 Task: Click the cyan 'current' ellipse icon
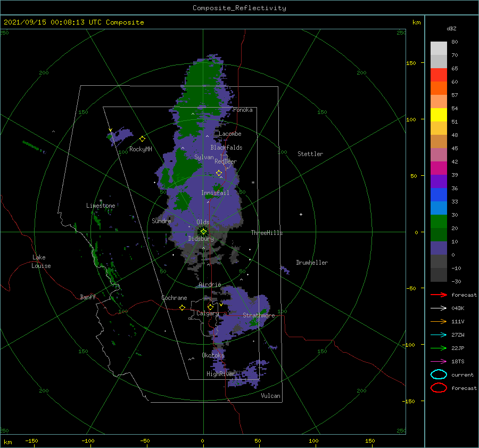pyautogui.click(x=439, y=374)
